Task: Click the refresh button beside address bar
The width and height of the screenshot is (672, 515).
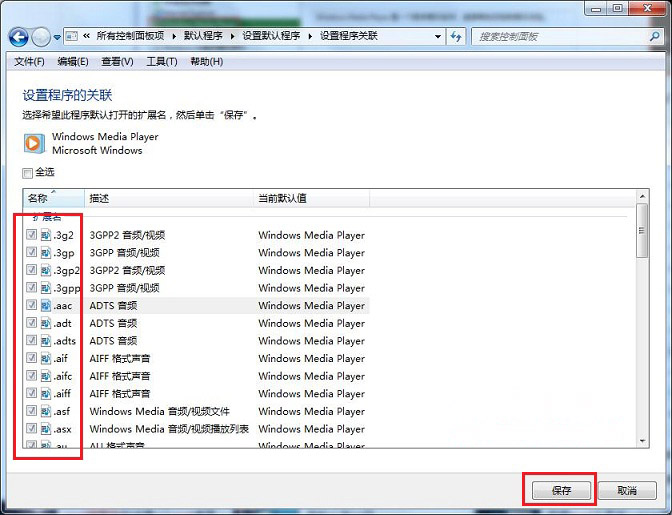Action: 456,37
